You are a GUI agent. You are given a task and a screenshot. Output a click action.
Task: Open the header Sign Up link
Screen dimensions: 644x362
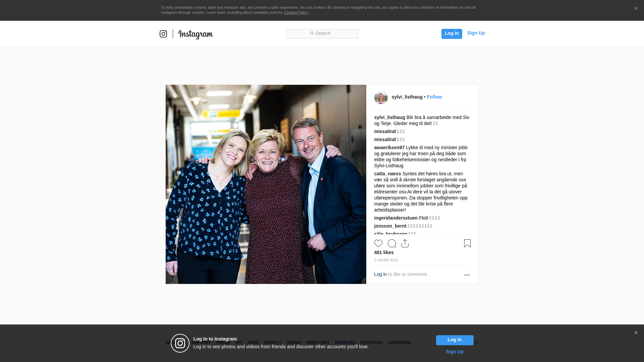(x=476, y=33)
